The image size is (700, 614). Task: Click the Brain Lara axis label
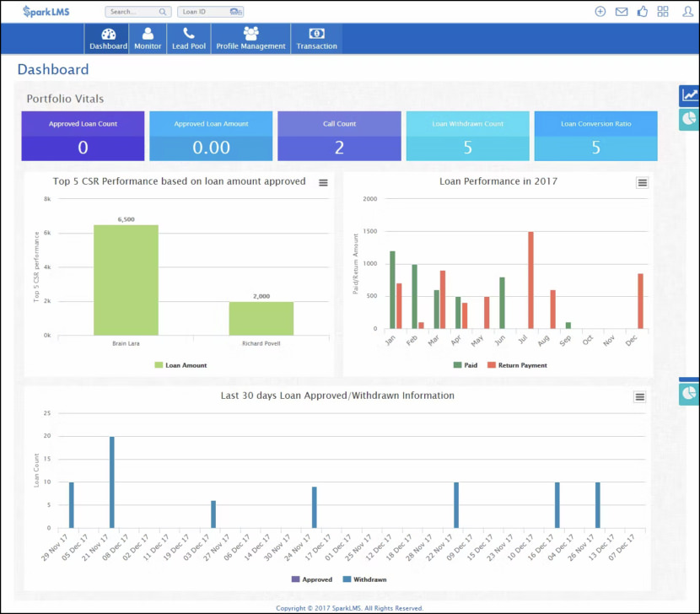pos(126,343)
